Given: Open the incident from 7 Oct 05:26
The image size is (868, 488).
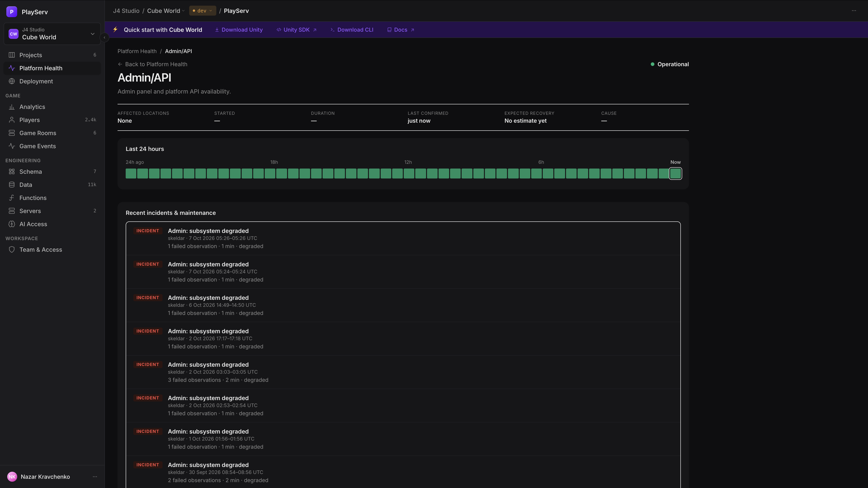Looking at the screenshot, I should coord(403,238).
